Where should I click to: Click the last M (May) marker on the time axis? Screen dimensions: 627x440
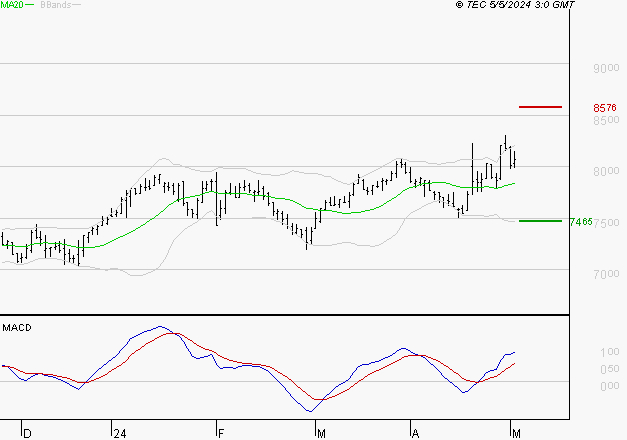coord(516,434)
